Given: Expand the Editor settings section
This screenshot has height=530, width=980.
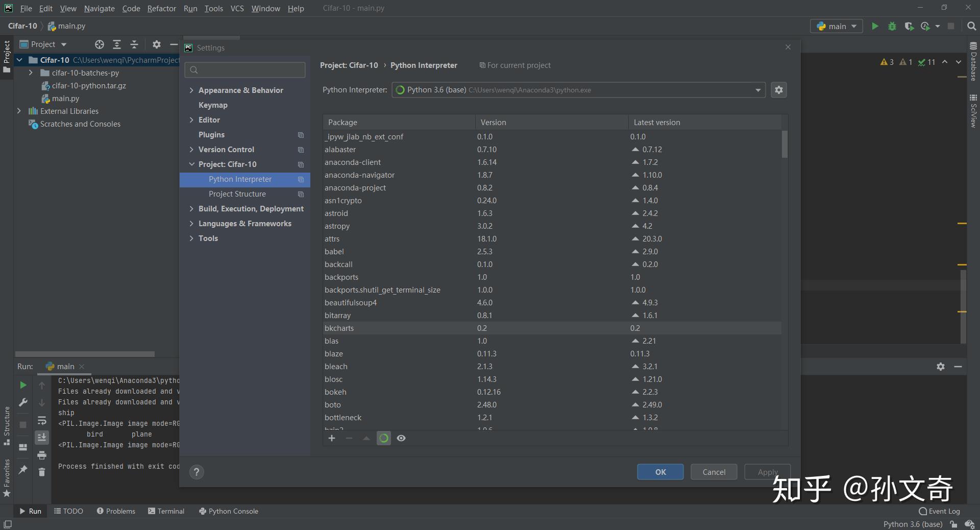Looking at the screenshot, I should pos(191,120).
